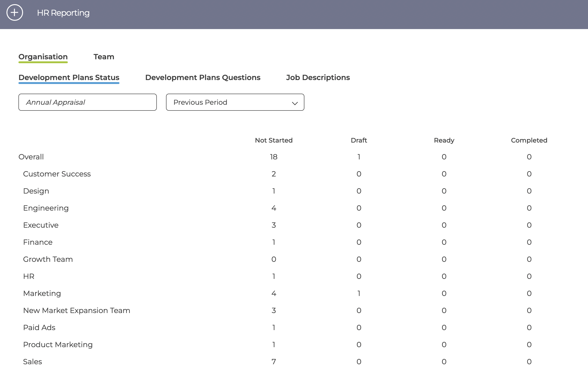
Task: Click the Not Started column header
Action: coord(274,140)
